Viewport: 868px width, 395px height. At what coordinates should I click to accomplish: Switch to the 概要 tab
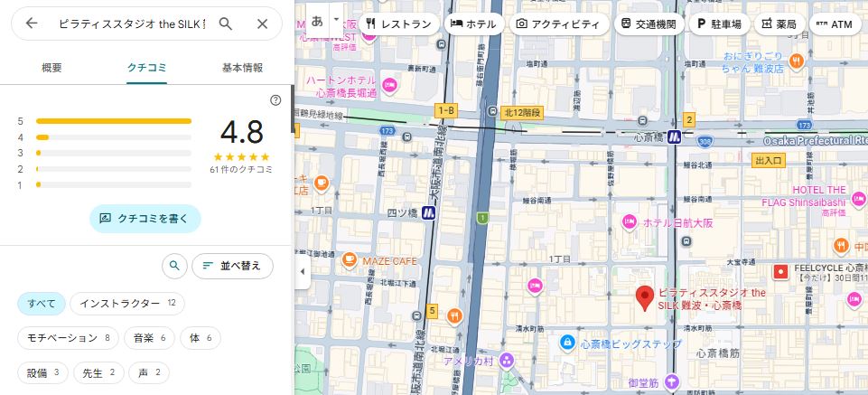(x=52, y=68)
